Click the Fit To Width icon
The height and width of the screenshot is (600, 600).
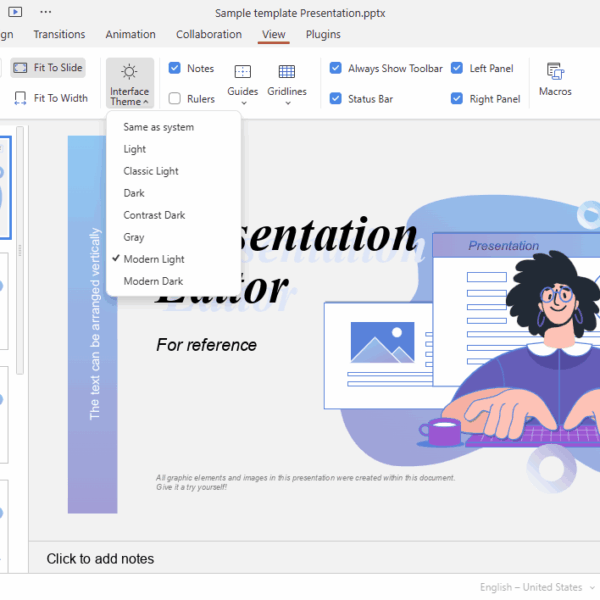[x=20, y=98]
